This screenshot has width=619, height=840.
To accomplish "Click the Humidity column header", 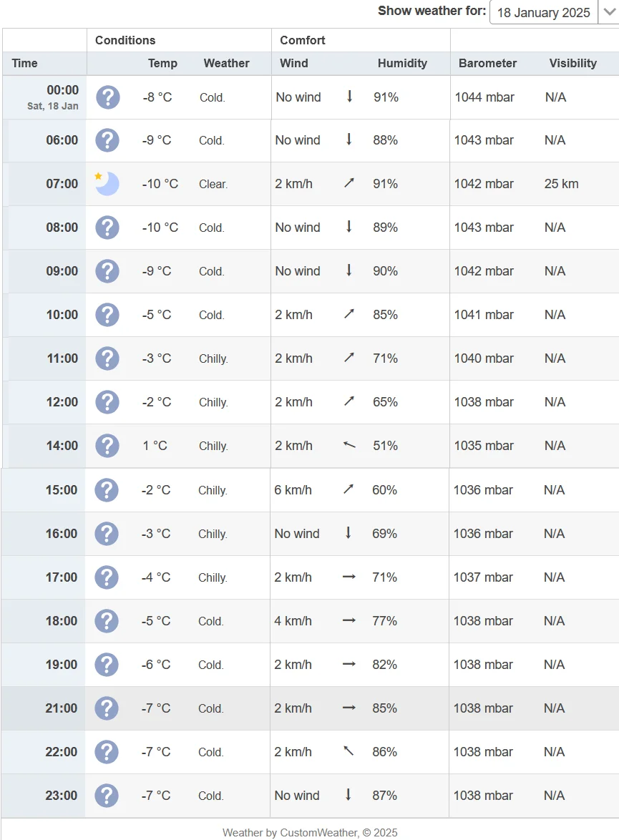I will 402,63.
